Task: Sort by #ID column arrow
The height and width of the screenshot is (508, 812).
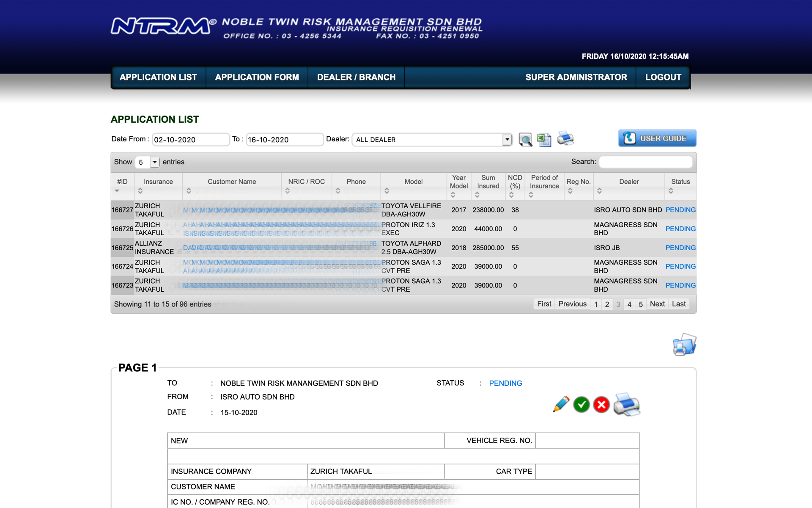Action: tap(117, 191)
